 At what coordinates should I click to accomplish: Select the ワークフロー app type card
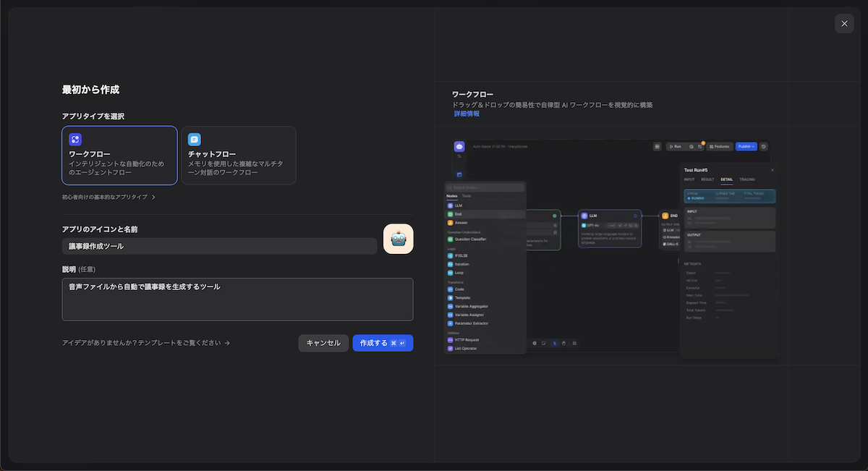[119, 156]
